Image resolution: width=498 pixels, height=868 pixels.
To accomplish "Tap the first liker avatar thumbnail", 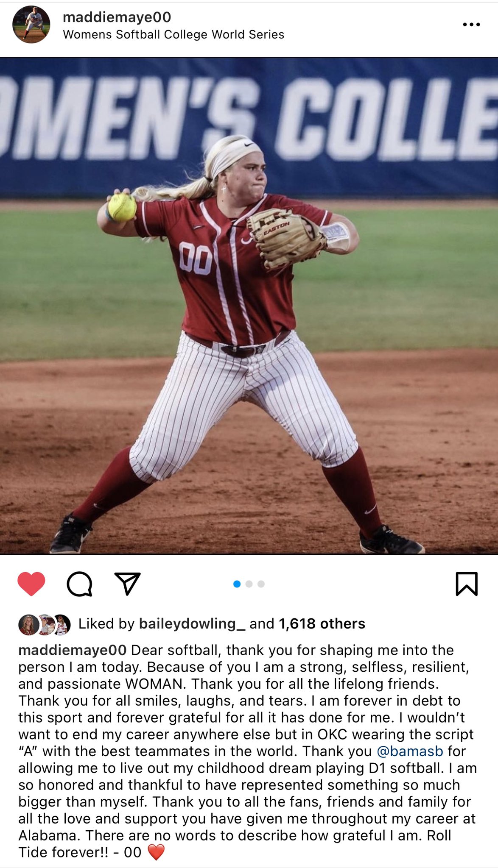I will click(28, 625).
